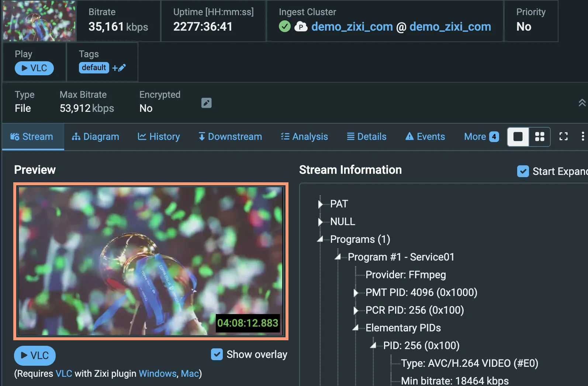Viewport: 588px width, 386px height.
Task: Open the More tab with badge 4
Action: (481, 137)
